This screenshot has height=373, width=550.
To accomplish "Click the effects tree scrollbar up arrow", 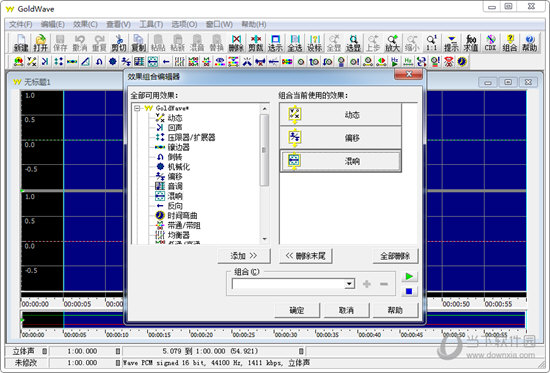I will click(264, 109).
